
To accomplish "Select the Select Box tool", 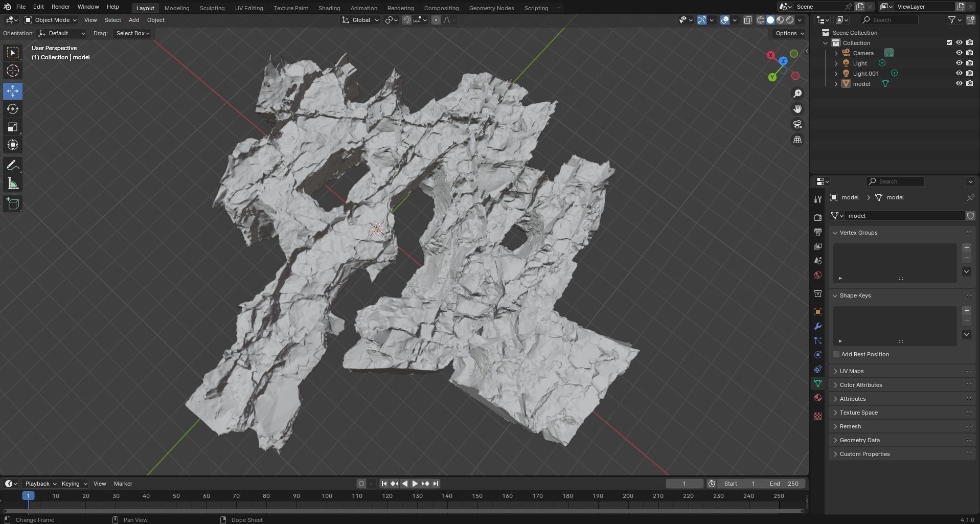I will coord(13,53).
